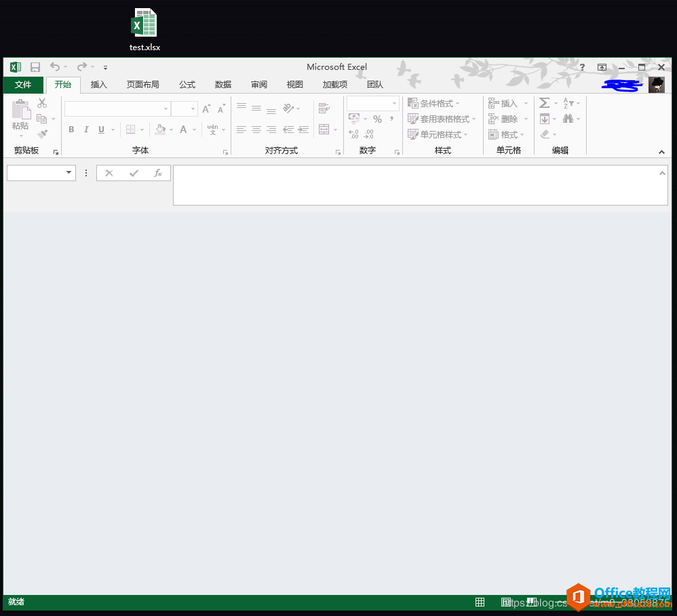Expand the Name Box dropdown
This screenshot has height=616, width=677.
tap(70, 173)
